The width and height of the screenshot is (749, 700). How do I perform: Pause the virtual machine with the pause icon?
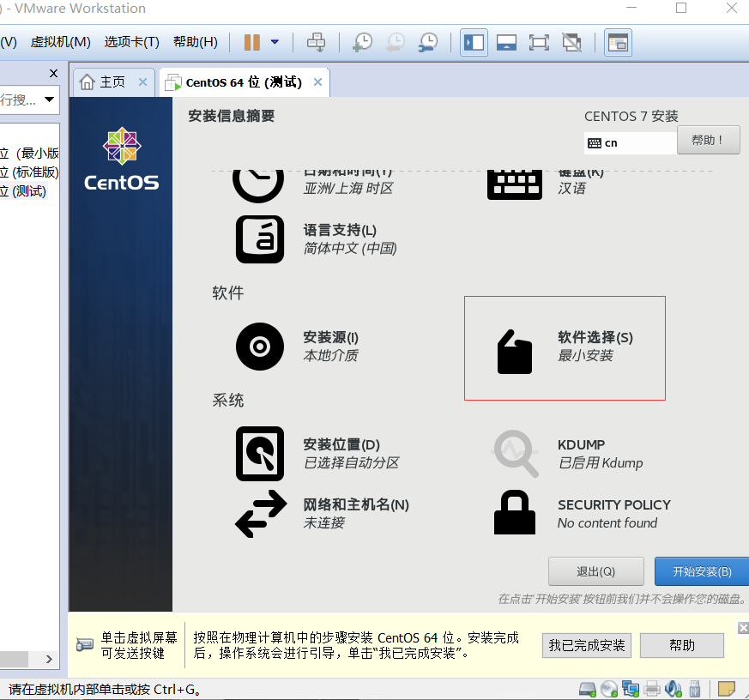251,42
